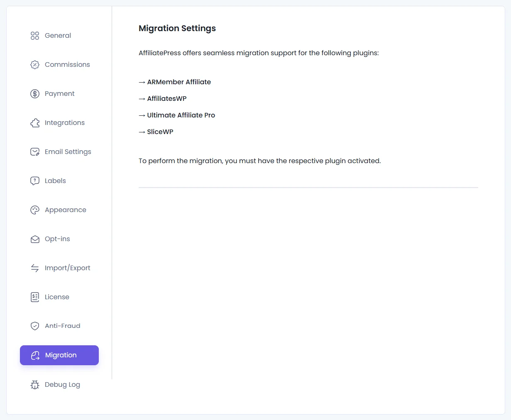Click the Commissions percent badge icon
This screenshot has width=511, height=420.
35,65
